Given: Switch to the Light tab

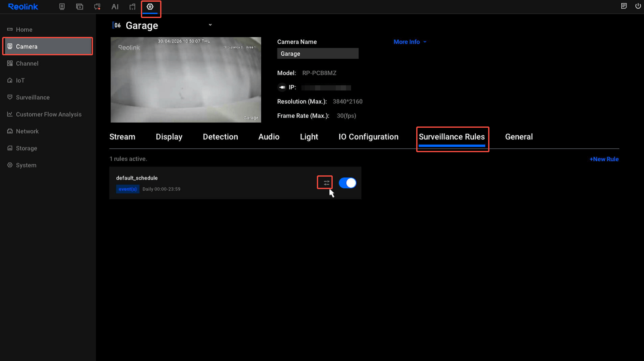Looking at the screenshot, I should (309, 137).
